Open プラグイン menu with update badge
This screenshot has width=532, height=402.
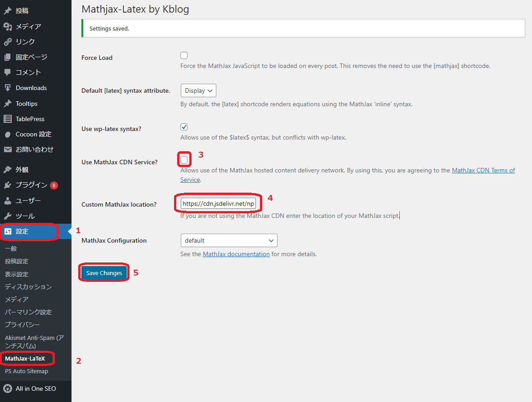31,185
